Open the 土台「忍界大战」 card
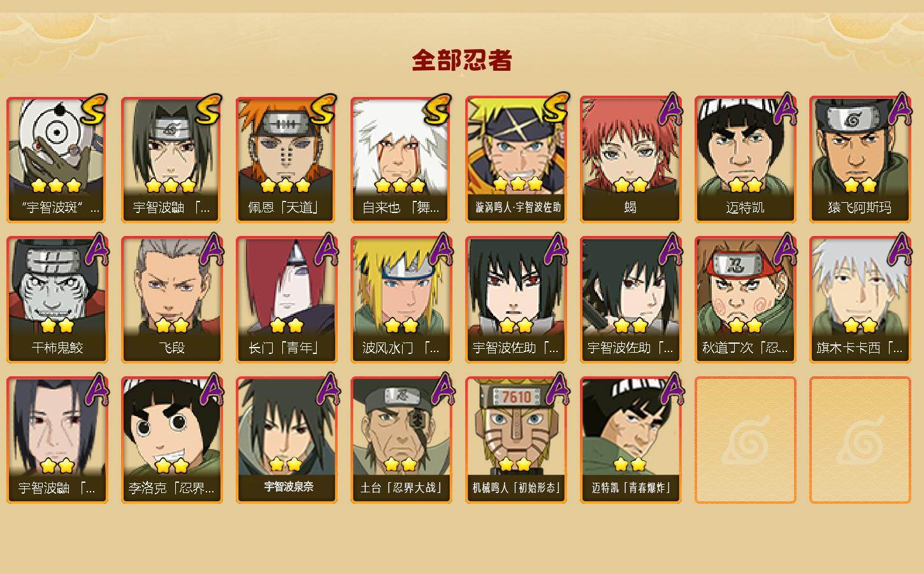 click(401, 440)
